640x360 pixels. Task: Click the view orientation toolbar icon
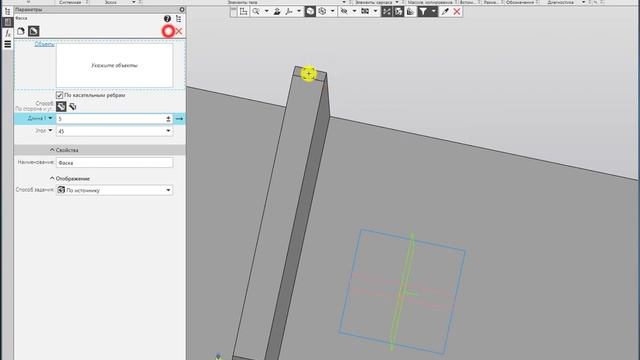point(243,11)
